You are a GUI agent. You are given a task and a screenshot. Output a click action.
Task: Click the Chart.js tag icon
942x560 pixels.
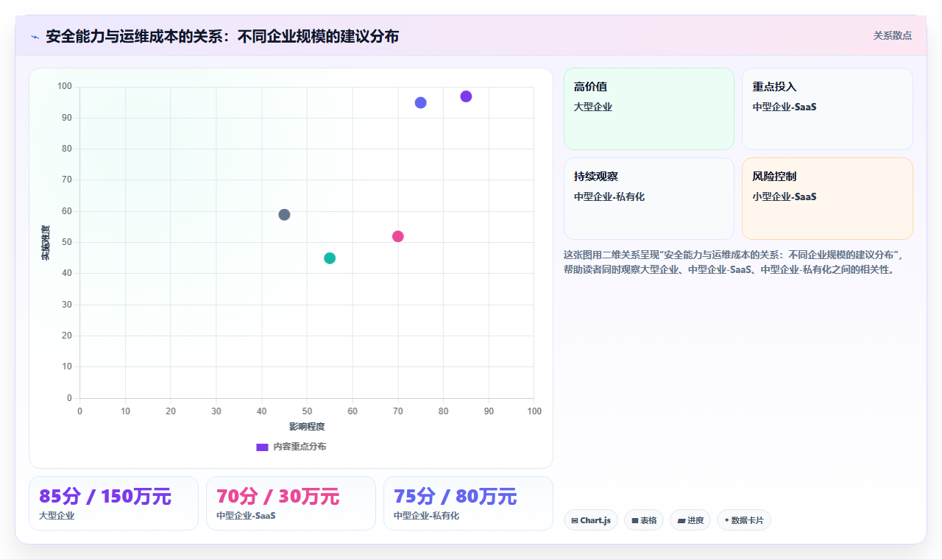(575, 520)
